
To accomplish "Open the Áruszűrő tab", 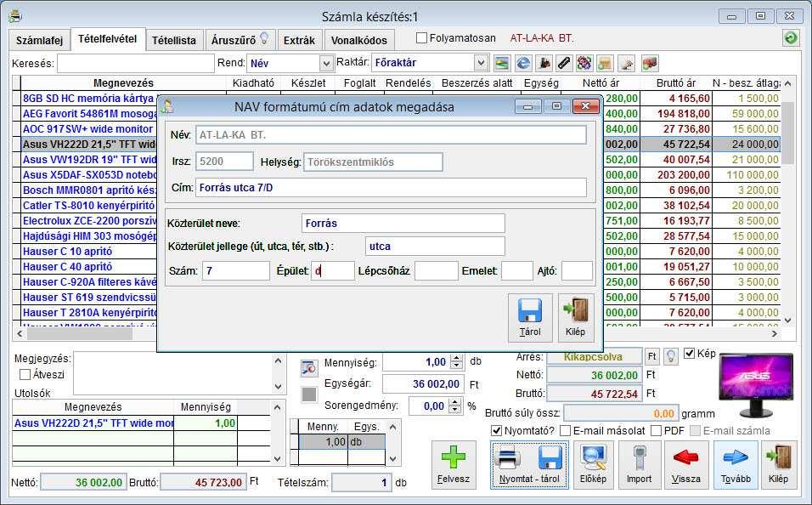I will click(240, 41).
